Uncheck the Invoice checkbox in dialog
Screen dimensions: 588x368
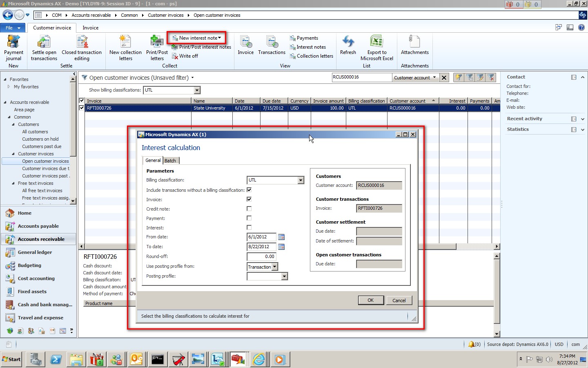tap(249, 200)
